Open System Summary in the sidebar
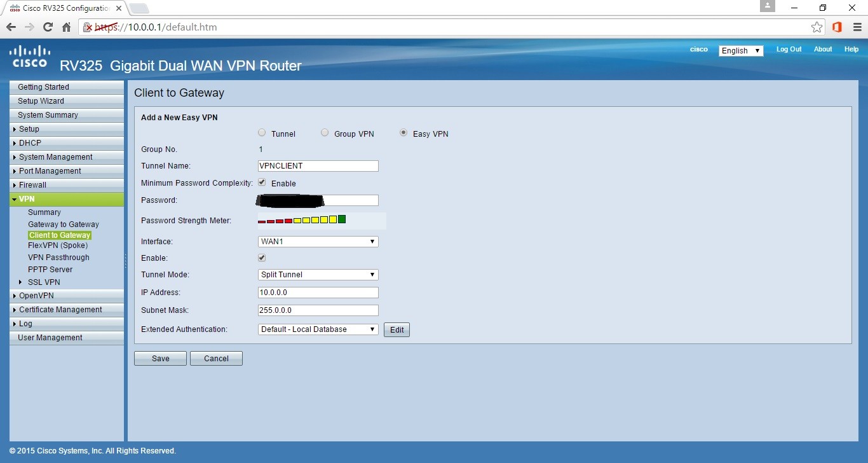This screenshot has height=463, width=868. pyautogui.click(x=67, y=115)
